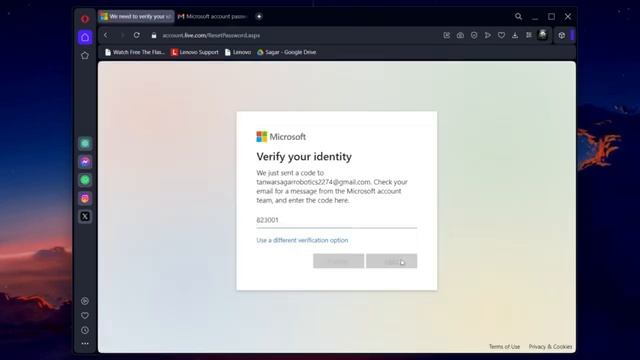Click the Next button in the dialog
The height and width of the screenshot is (360, 640).
(x=391, y=261)
